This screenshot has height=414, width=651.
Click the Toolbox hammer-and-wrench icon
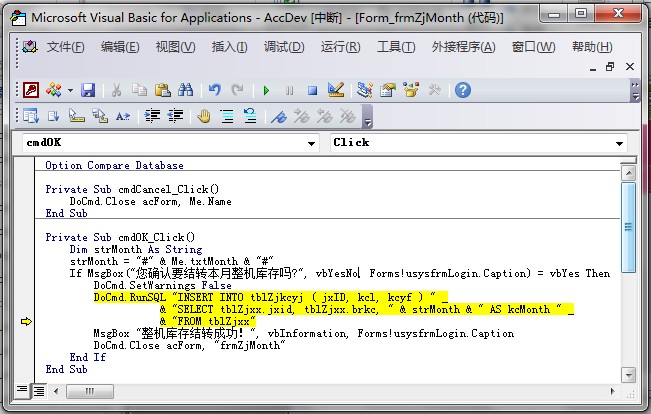point(434,90)
